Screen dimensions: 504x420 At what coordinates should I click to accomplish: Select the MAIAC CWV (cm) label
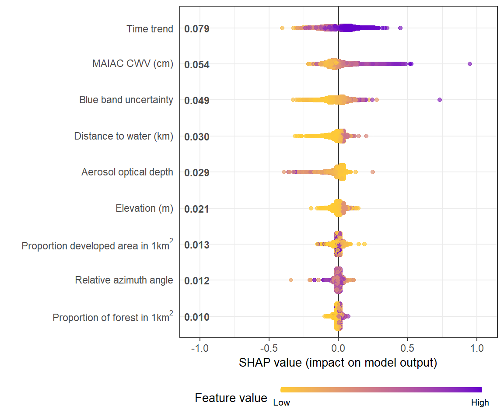(x=133, y=63)
